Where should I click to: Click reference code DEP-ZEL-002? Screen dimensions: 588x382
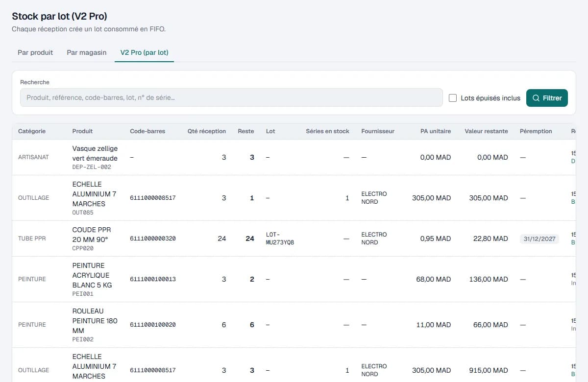tap(92, 167)
